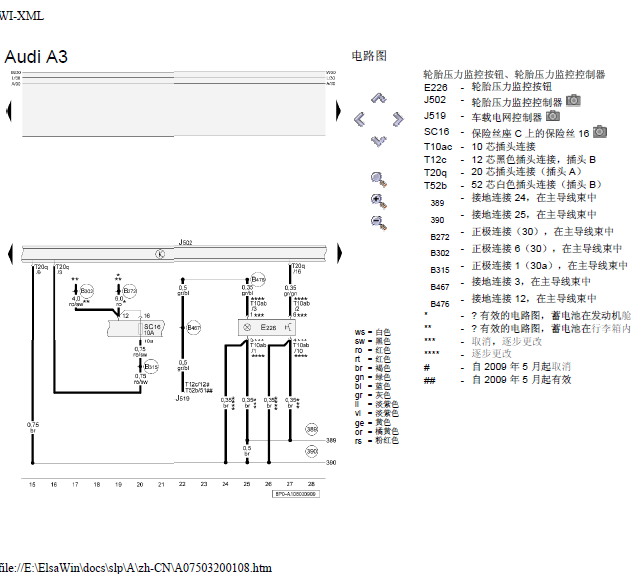Click legend text '10 芯插头连接'
The width and height of the screenshot is (631, 574).
tap(503, 147)
